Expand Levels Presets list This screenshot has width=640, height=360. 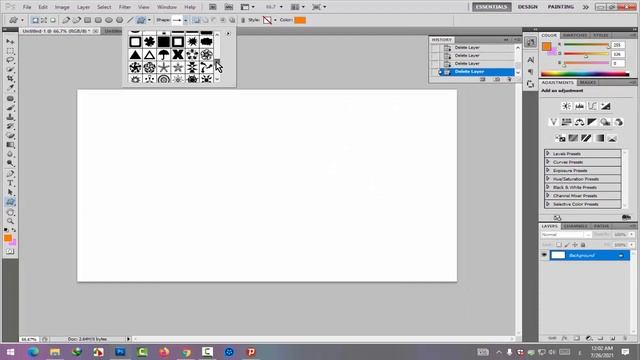tap(548, 153)
